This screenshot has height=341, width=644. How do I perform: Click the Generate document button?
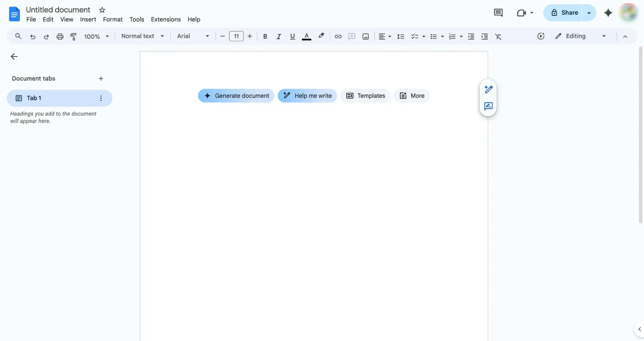236,96
